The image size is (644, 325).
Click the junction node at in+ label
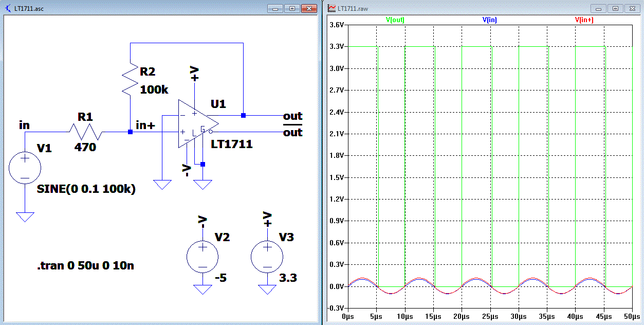click(131, 132)
